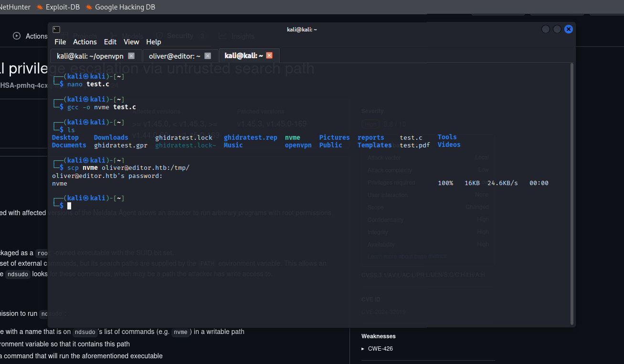
Task: Click 'test.pdf' in the ls listing
Action: (x=415, y=145)
